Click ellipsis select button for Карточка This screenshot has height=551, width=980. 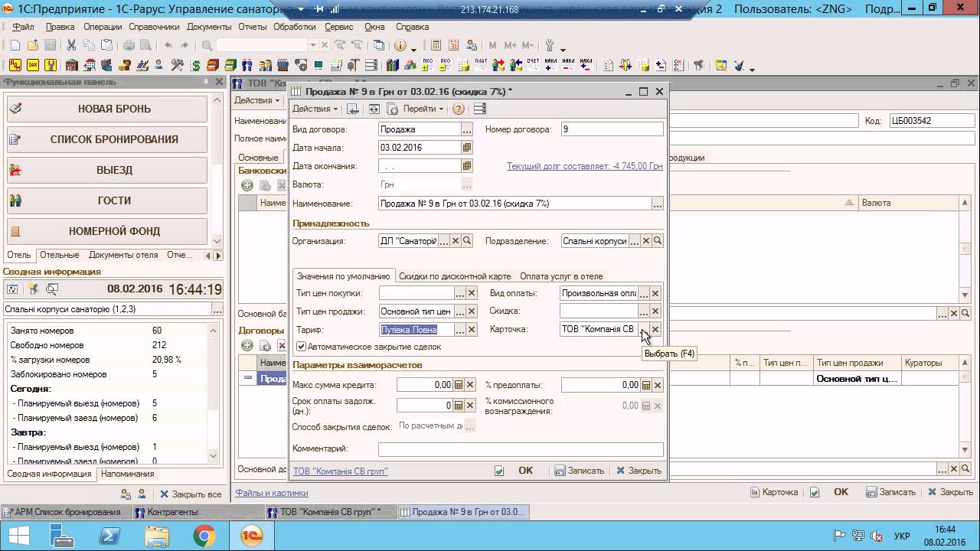pyautogui.click(x=644, y=330)
